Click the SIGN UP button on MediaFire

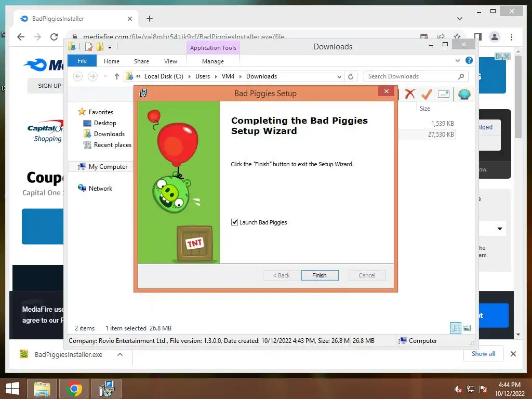click(49, 86)
